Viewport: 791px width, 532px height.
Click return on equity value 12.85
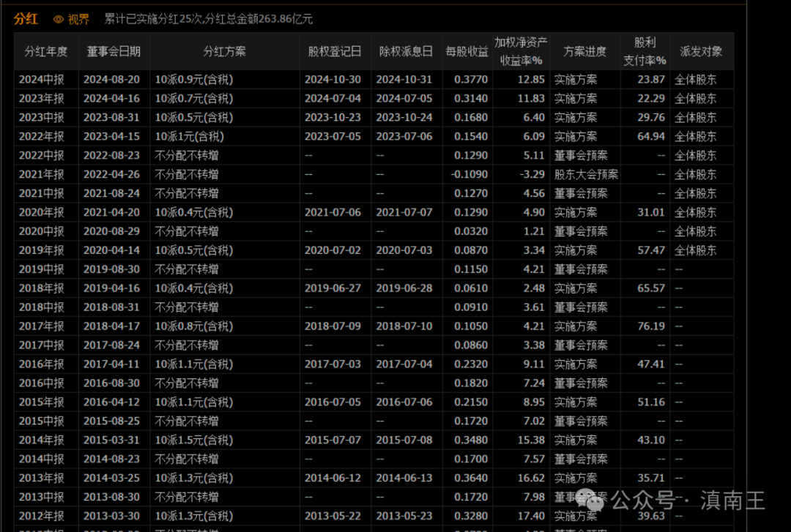click(531, 80)
